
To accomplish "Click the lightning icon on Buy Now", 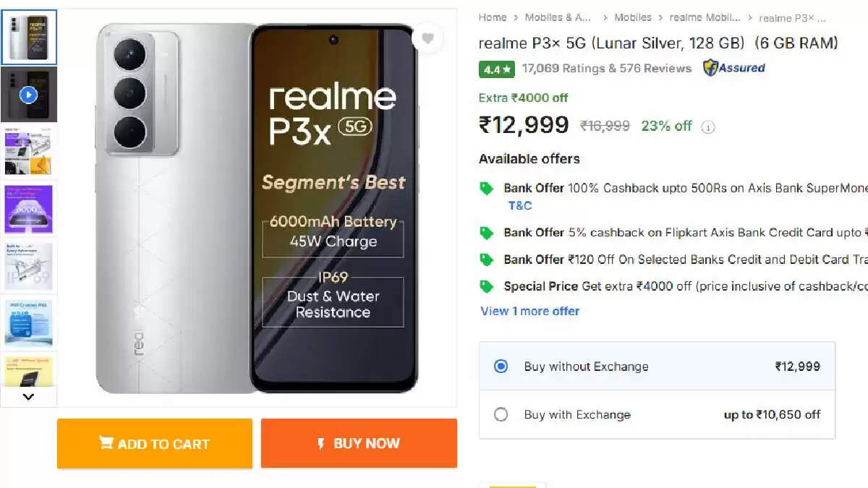I will click(x=321, y=444).
